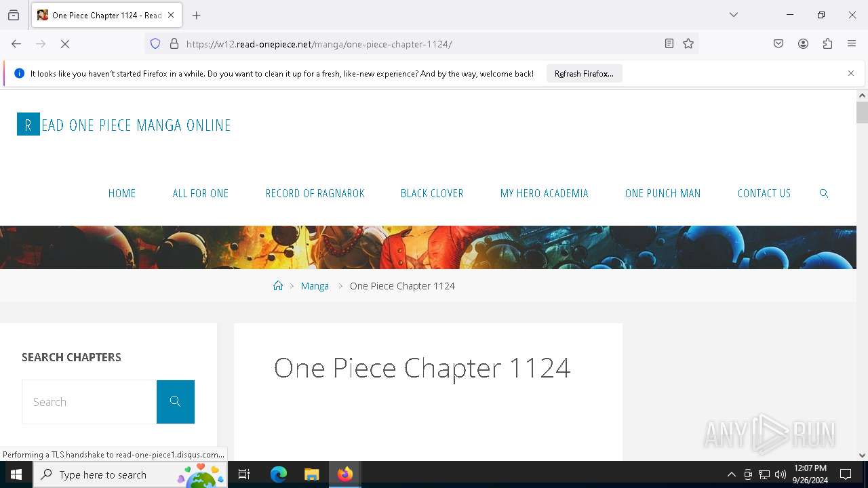
Task: Minimize the Firefox window
Action: 790,15
